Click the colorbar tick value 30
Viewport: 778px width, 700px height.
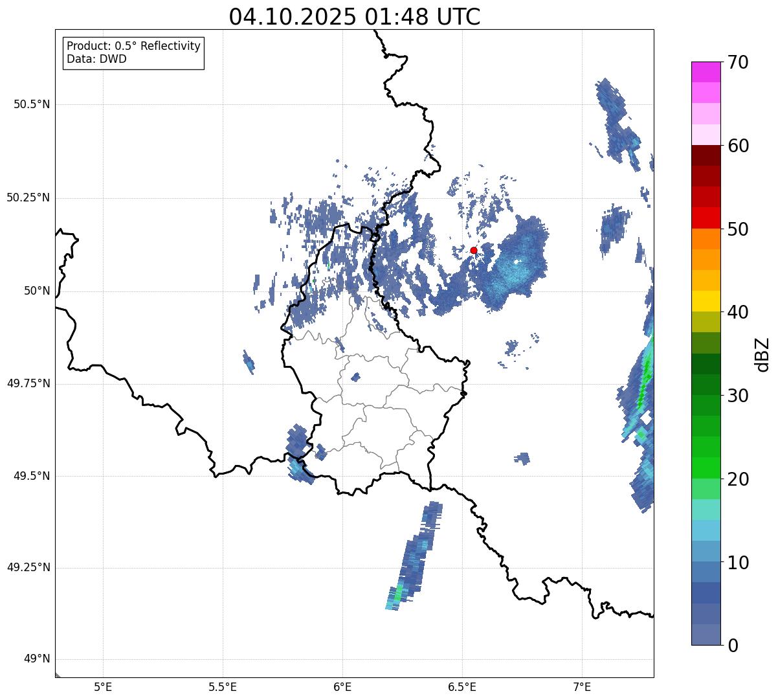pyautogui.click(x=738, y=396)
